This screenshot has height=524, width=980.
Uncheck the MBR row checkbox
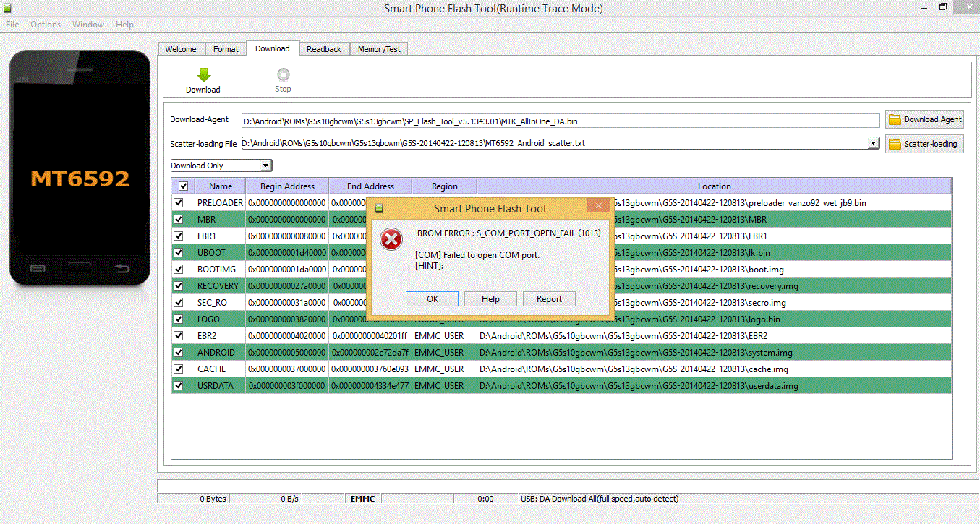pos(179,220)
